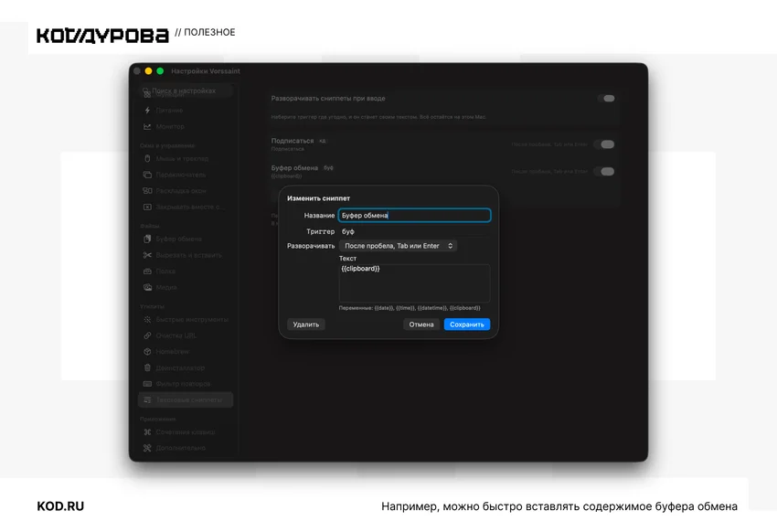The width and height of the screenshot is (777, 532).
Task: Select the Текстовые сниппеты sidebar icon
Action: point(147,399)
